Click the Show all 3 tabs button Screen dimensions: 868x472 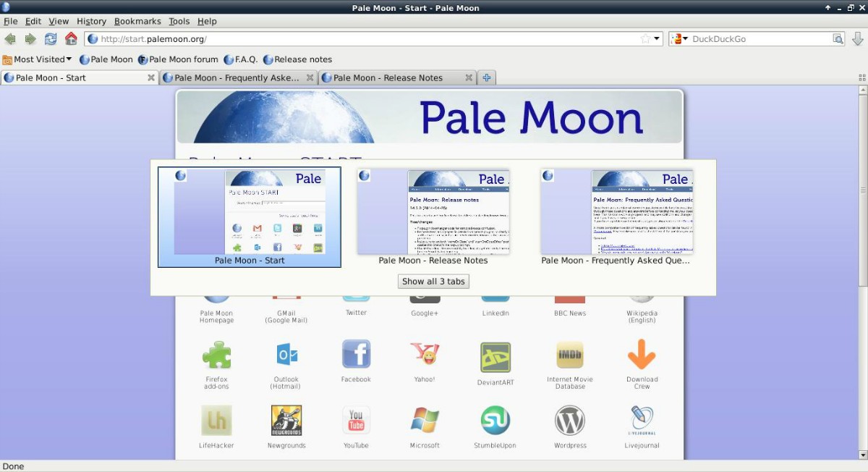433,281
